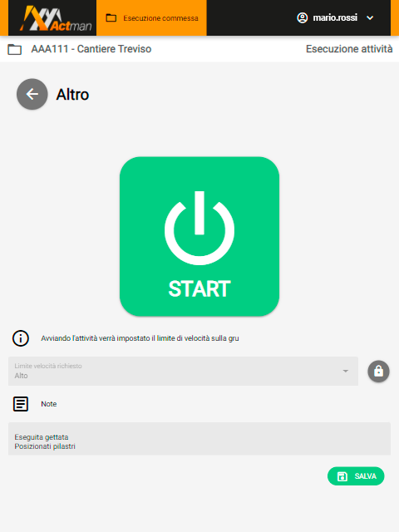Viewport: 399px width, 532px height.
Task: Click the user account avatar icon
Action: [x=302, y=17]
